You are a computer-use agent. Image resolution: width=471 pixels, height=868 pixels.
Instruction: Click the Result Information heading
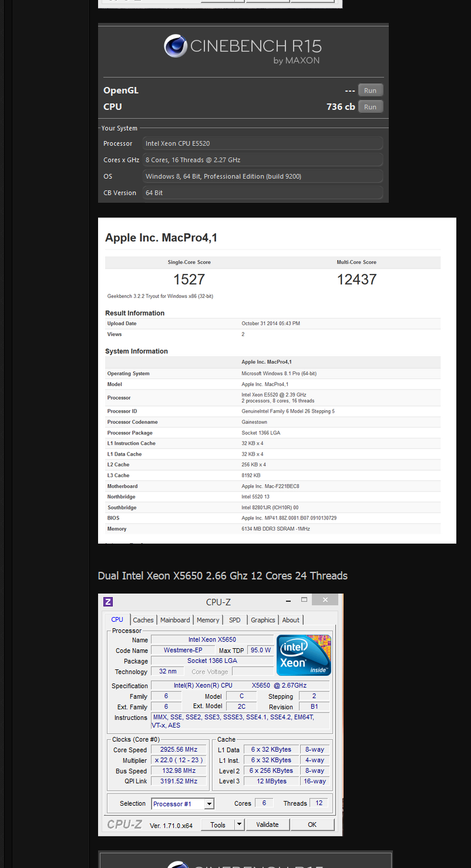point(135,313)
